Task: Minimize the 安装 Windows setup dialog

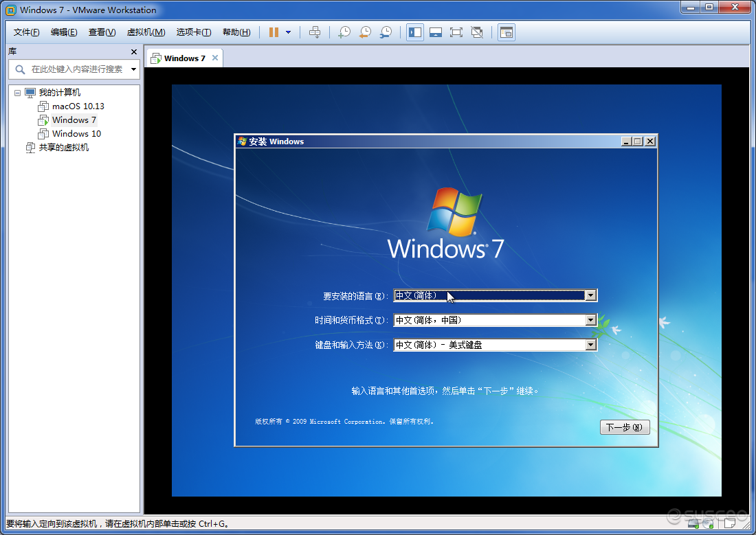Action: tap(626, 141)
